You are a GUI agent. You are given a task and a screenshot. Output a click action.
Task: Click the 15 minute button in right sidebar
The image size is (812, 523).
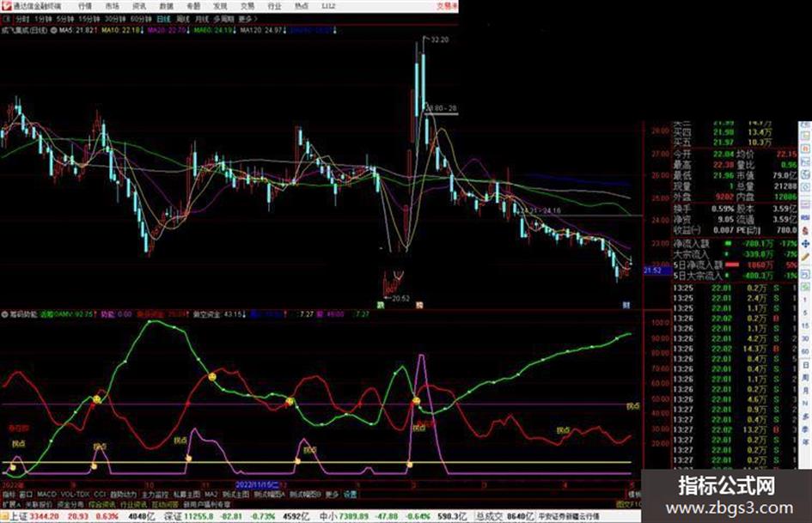pyautogui.click(x=805, y=325)
